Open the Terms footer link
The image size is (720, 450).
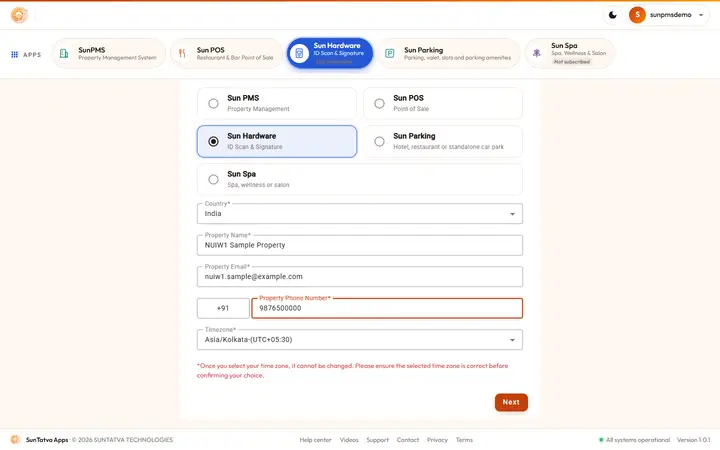[464, 440]
